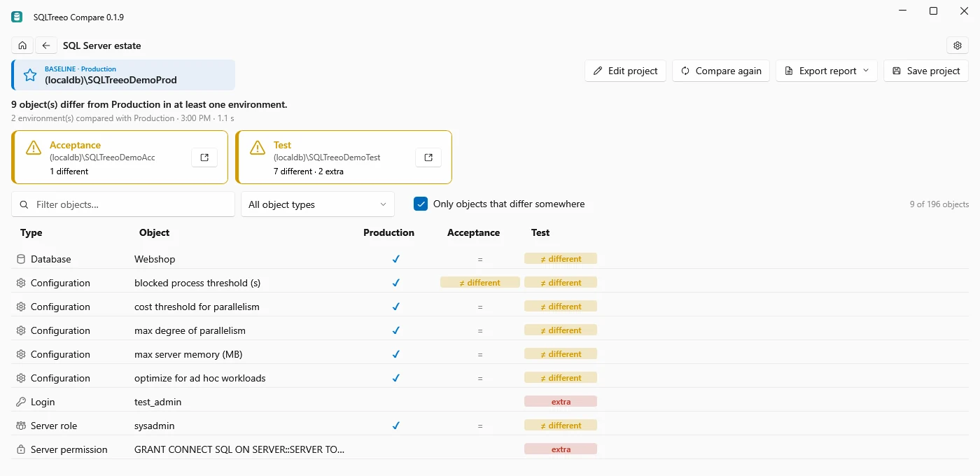Click the search magnifier icon

(24, 204)
